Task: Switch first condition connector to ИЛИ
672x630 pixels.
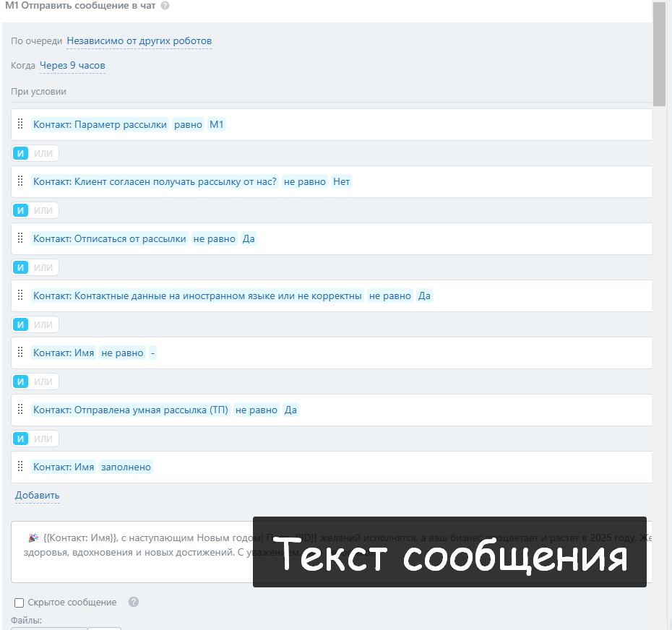Action: pos(43,153)
